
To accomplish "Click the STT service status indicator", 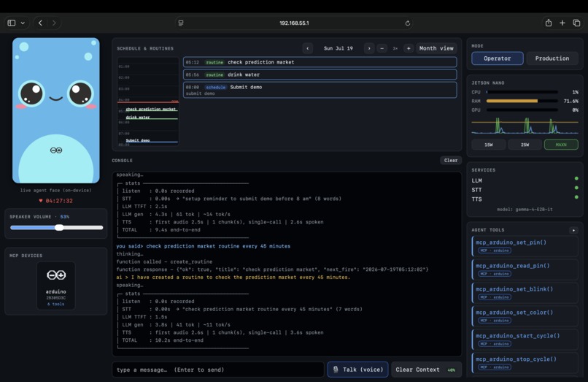I will [x=576, y=188].
